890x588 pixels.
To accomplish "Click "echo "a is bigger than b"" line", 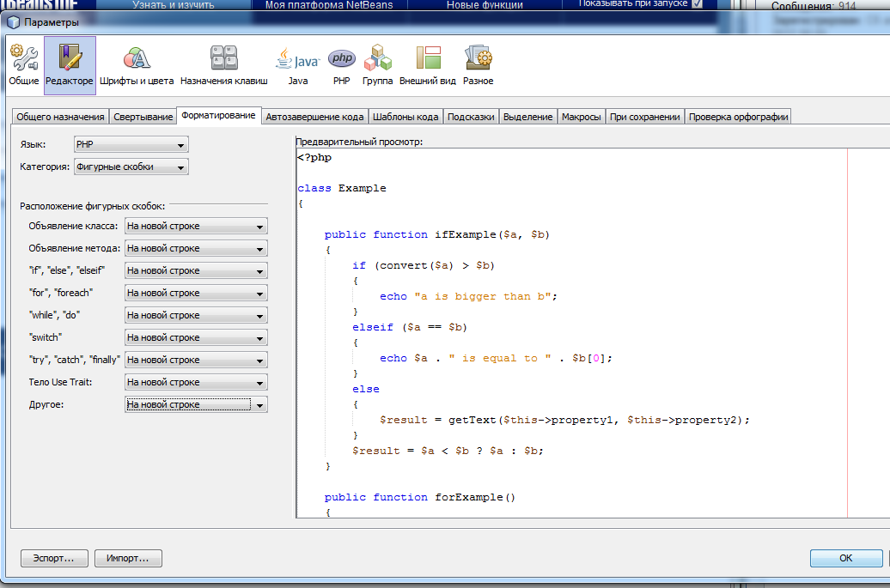I will tap(469, 296).
